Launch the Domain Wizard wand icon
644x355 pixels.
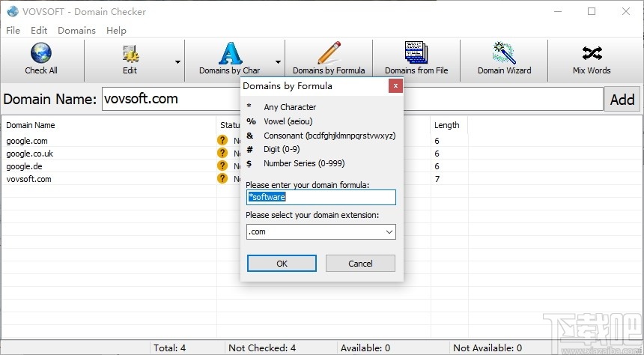pos(504,53)
